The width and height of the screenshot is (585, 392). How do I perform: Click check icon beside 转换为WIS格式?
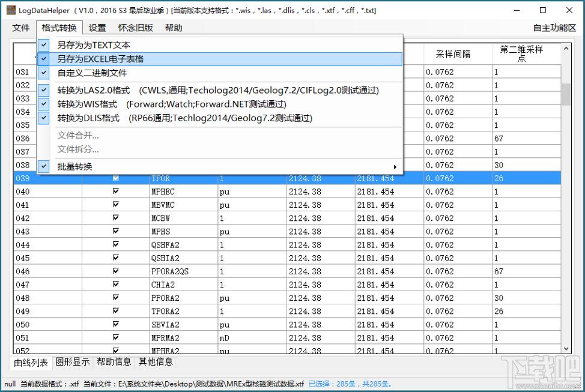44,104
